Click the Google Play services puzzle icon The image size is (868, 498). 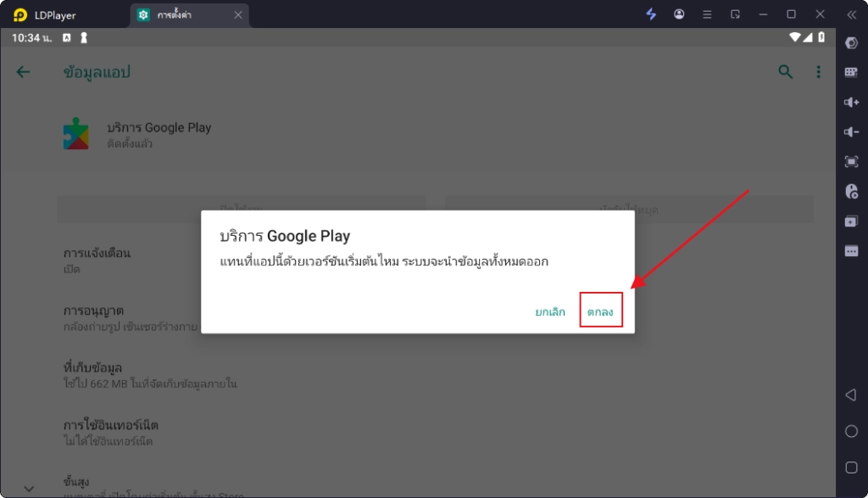[x=75, y=133]
